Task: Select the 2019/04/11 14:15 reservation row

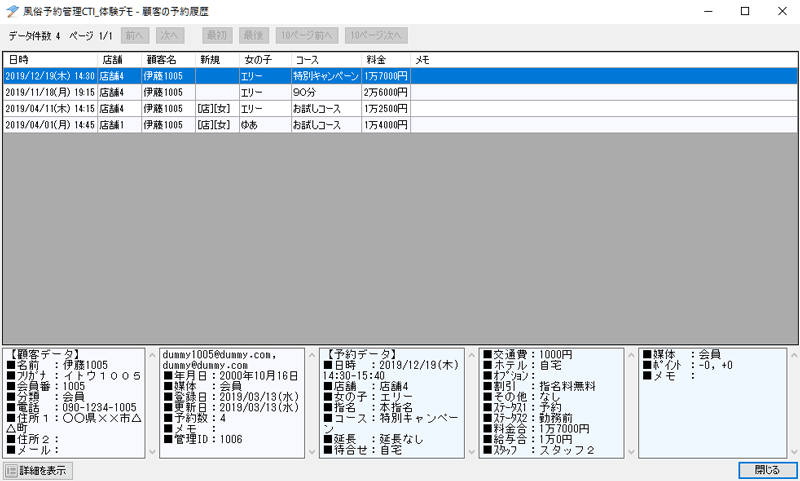Action: click(200, 108)
